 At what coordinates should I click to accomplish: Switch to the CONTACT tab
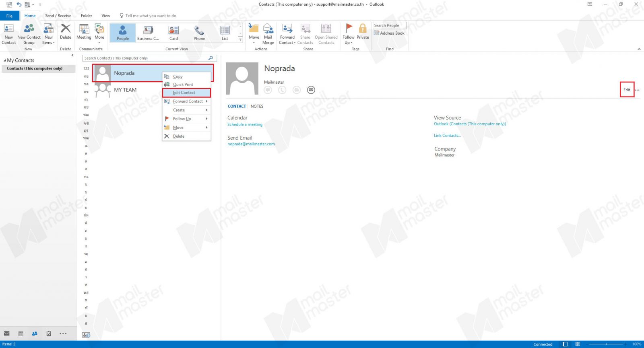click(x=237, y=106)
